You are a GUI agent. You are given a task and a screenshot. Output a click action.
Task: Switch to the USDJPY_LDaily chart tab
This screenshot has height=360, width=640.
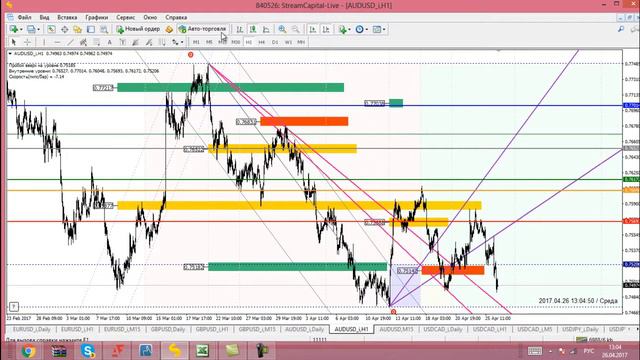coord(580,329)
